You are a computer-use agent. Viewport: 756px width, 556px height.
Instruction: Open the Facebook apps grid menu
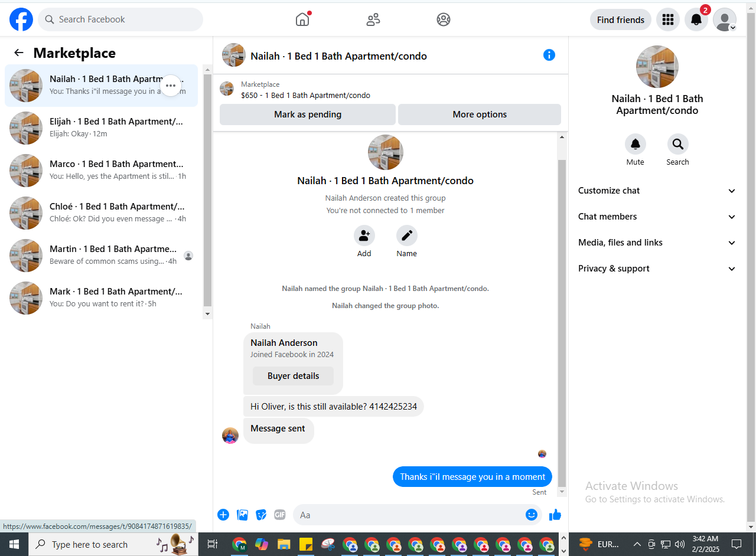click(x=668, y=19)
